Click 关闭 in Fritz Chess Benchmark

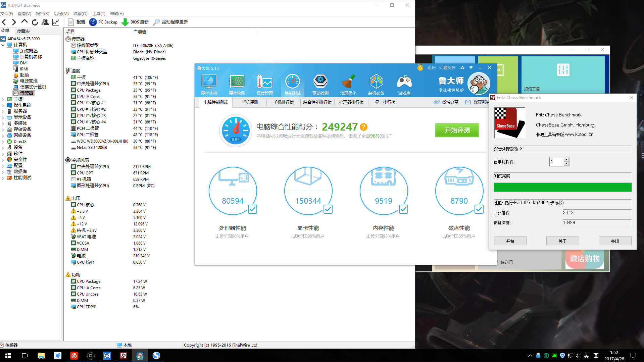[x=615, y=241]
